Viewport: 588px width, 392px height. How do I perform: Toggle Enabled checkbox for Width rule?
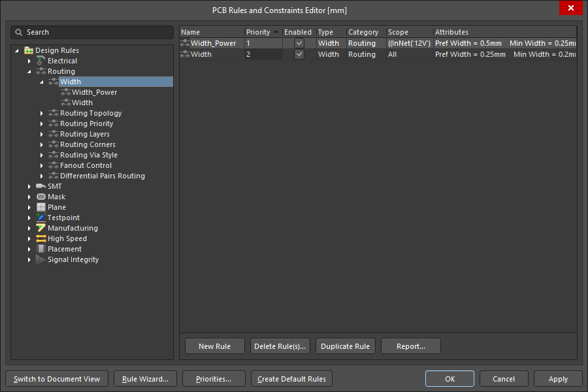pos(299,54)
